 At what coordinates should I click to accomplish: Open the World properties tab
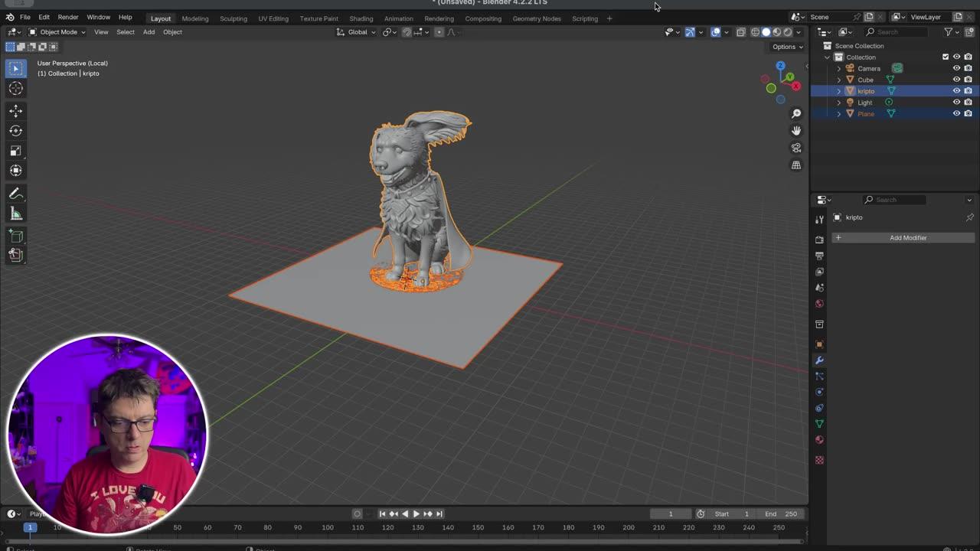coord(819,304)
